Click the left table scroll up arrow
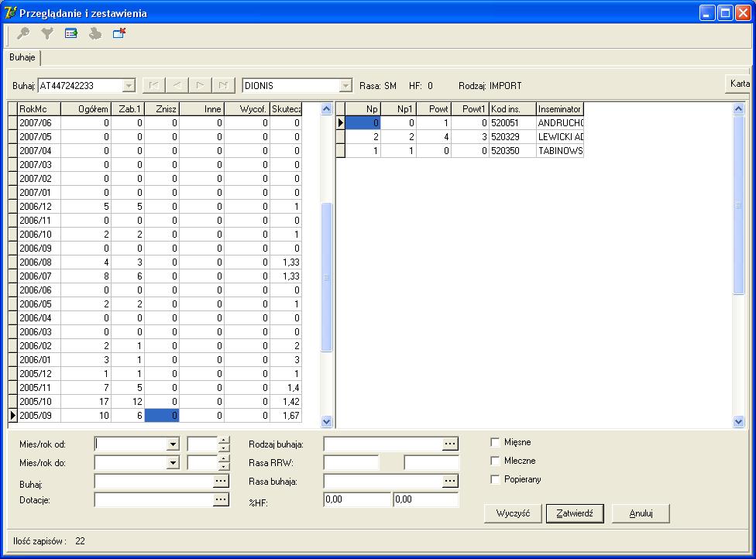 tap(326, 109)
